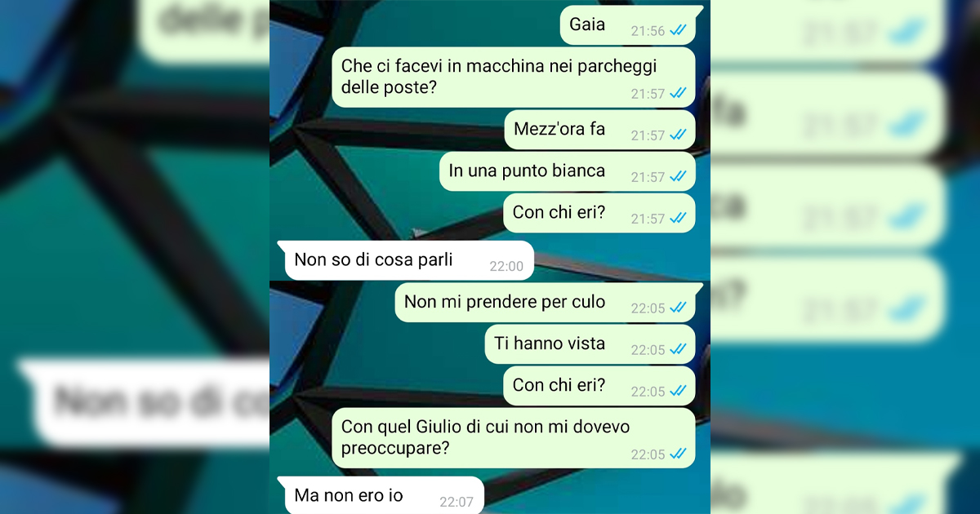Tap the second 'Con chi eri?' message at 22:05
980x514 pixels.
[599, 387]
